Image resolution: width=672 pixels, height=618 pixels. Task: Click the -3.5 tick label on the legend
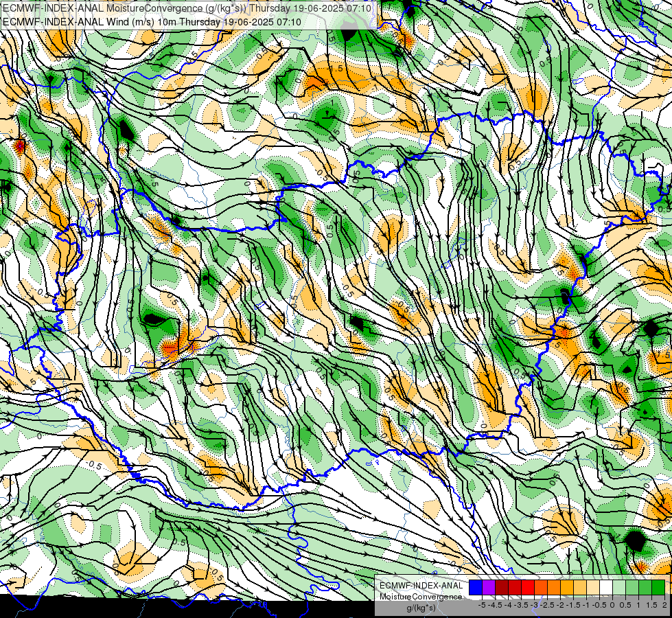coord(521,605)
